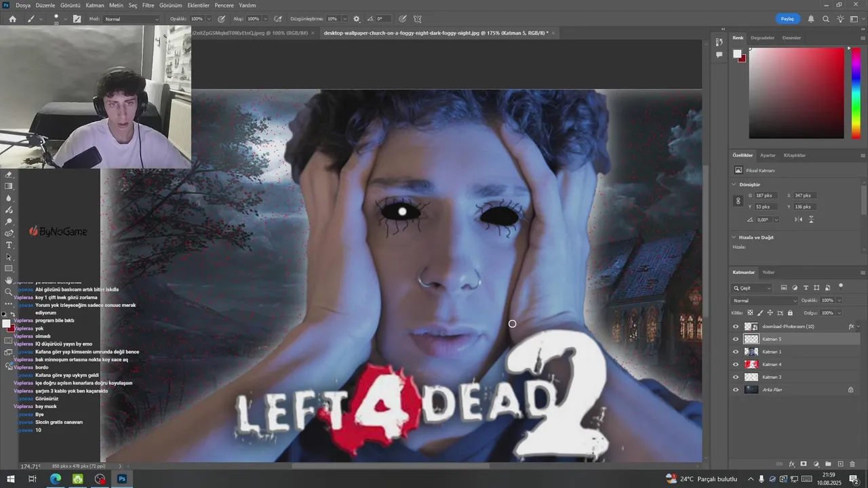Switch to the Degradeler tab
868x488 pixels.
click(x=762, y=37)
